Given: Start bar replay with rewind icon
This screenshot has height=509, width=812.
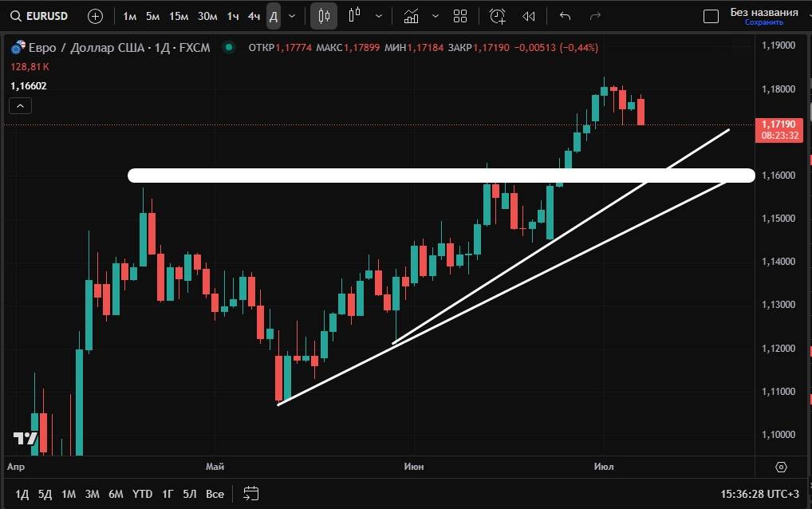Looking at the screenshot, I should [529, 17].
